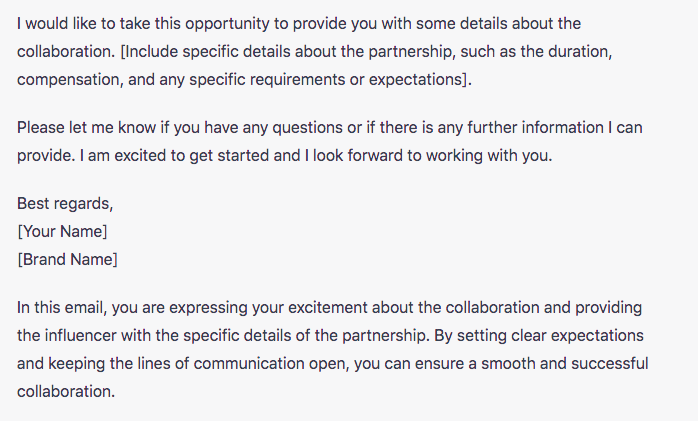Click the 'Best regards,' closing line
This screenshot has height=421, width=698.
coord(65,203)
